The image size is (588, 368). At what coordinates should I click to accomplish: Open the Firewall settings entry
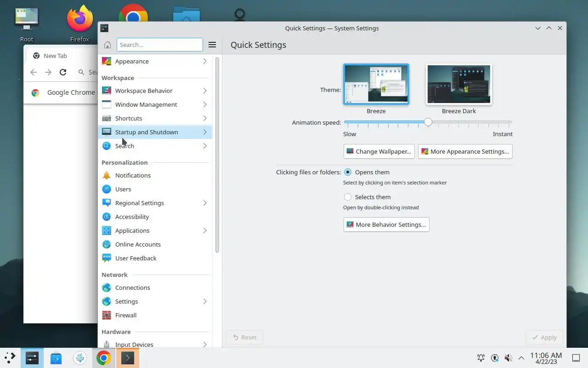pos(155,315)
